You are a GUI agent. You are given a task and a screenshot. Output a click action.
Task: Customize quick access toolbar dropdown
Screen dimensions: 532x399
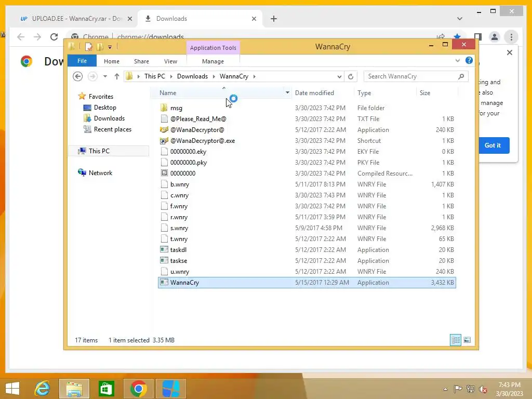(x=110, y=47)
